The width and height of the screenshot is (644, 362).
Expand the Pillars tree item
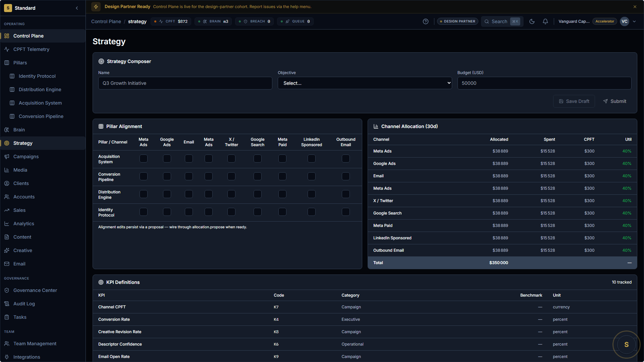click(43, 63)
